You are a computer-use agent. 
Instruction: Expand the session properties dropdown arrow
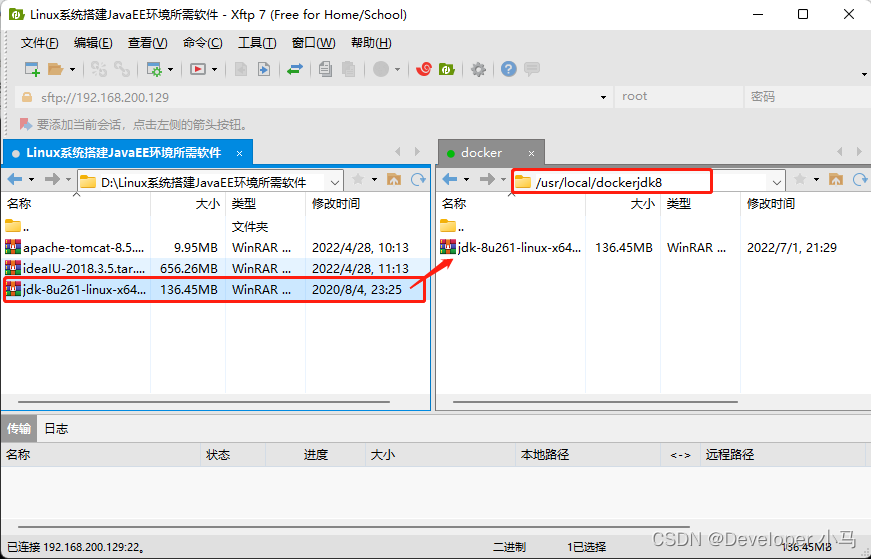171,70
